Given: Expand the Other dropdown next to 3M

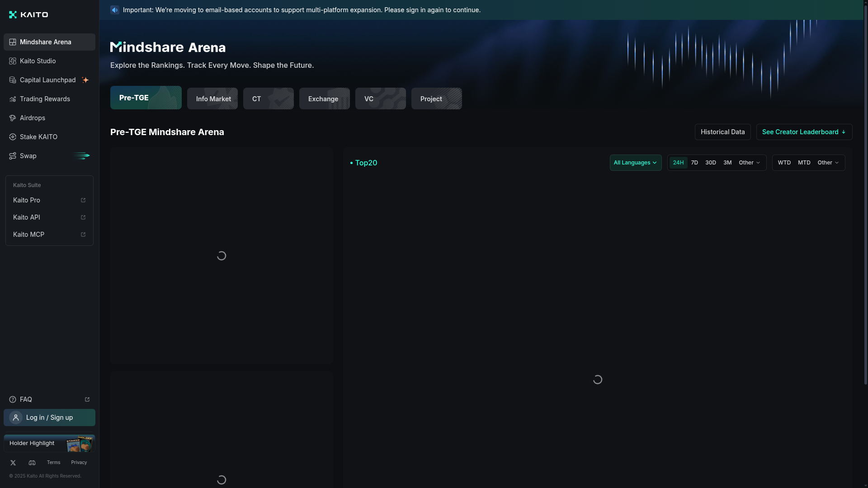Looking at the screenshot, I should pos(750,163).
